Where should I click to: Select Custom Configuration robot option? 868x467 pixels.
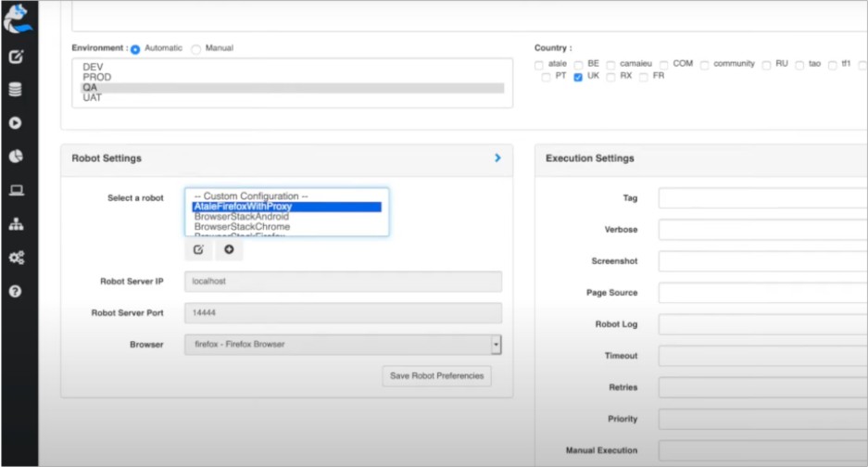[287, 196]
